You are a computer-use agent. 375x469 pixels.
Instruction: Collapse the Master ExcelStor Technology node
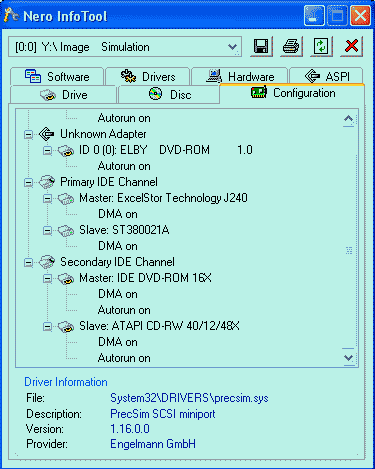click(x=47, y=198)
